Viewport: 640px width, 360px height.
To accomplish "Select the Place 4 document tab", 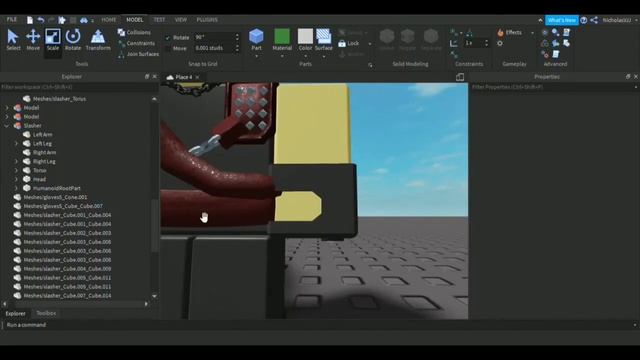I will [x=183, y=77].
